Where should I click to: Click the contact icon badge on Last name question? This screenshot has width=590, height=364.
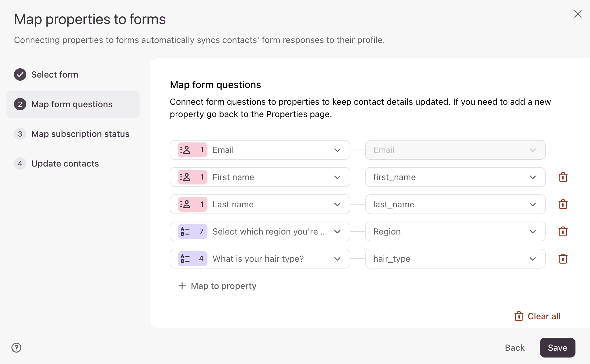[192, 204]
